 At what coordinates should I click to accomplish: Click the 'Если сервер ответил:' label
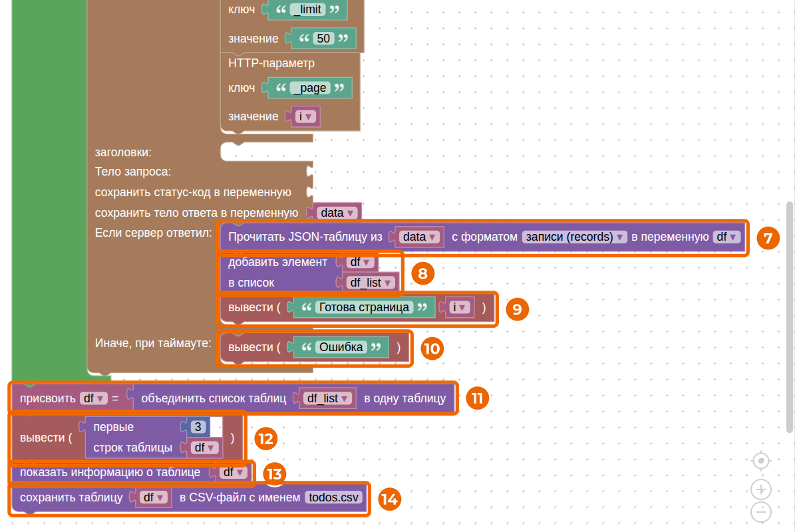[153, 233]
